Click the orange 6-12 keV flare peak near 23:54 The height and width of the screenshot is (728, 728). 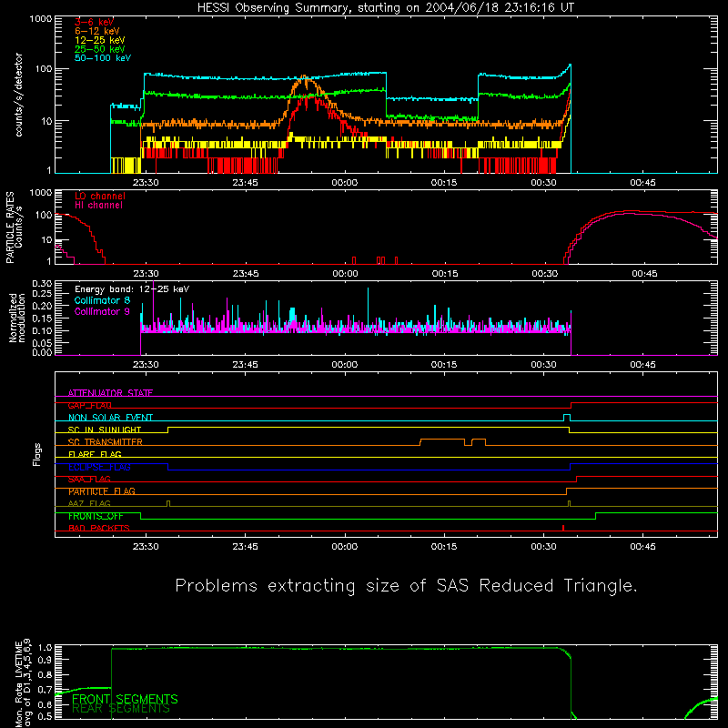click(305, 77)
